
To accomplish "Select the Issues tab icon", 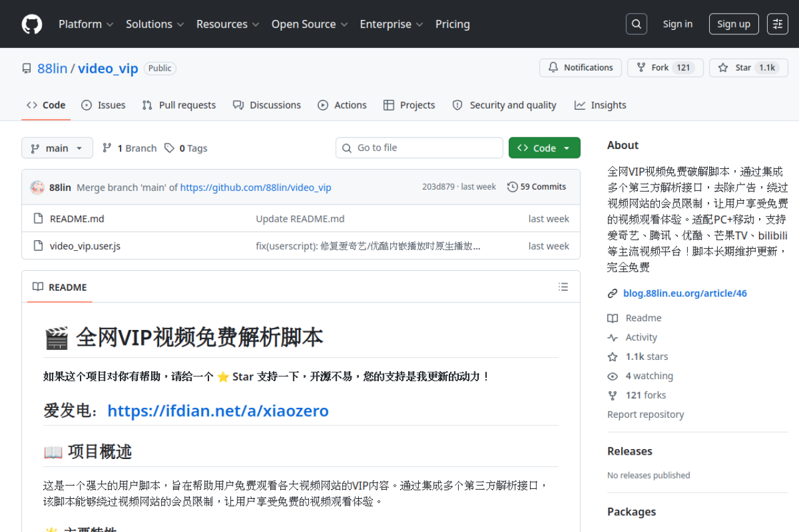I will click(87, 105).
